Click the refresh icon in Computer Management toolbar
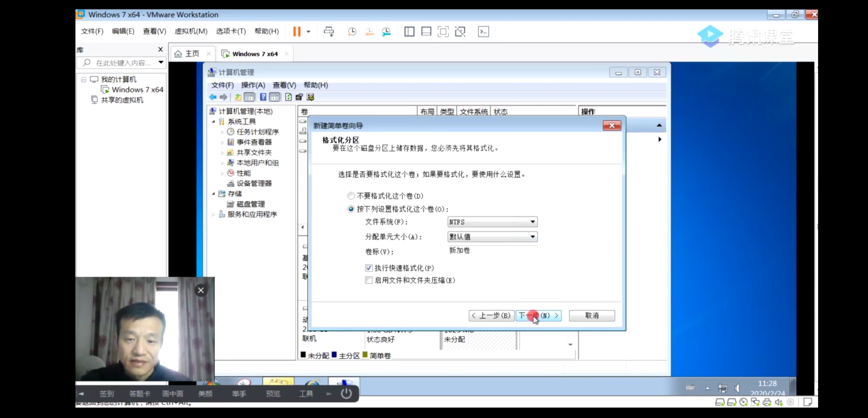 click(x=288, y=97)
